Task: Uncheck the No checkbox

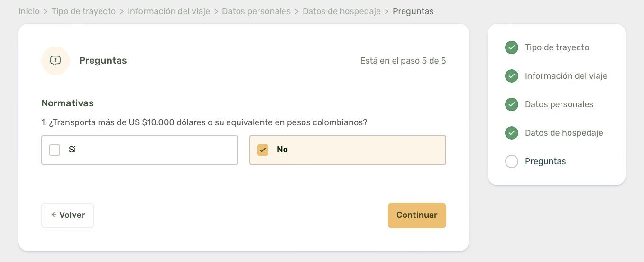Action: pos(263,150)
